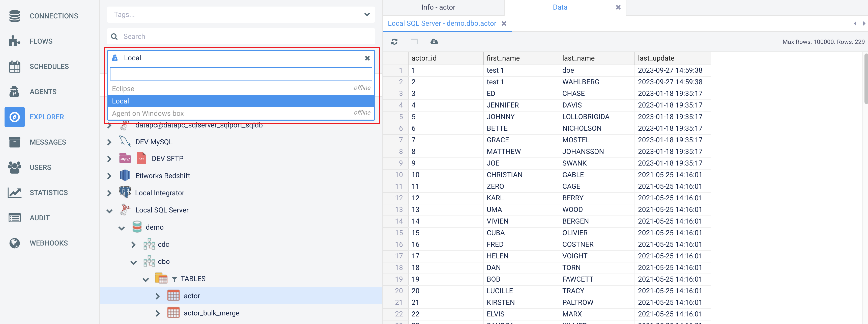Choose Agent on Windows box option
The image size is (868, 324).
[x=241, y=113]
